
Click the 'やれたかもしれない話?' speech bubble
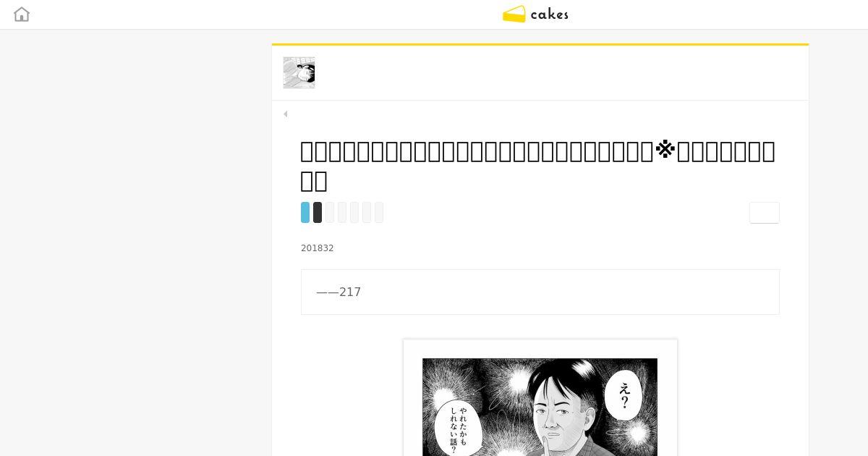tap(458, 428)
